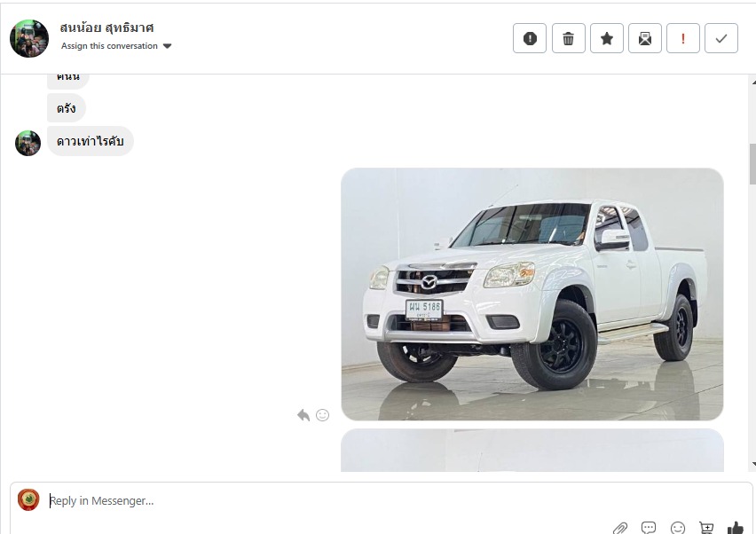Mark conversation as spam with octagon icon

530,38
